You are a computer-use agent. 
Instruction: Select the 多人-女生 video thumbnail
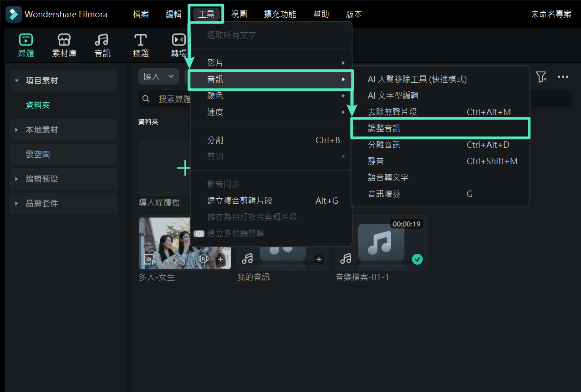[184, 243]
